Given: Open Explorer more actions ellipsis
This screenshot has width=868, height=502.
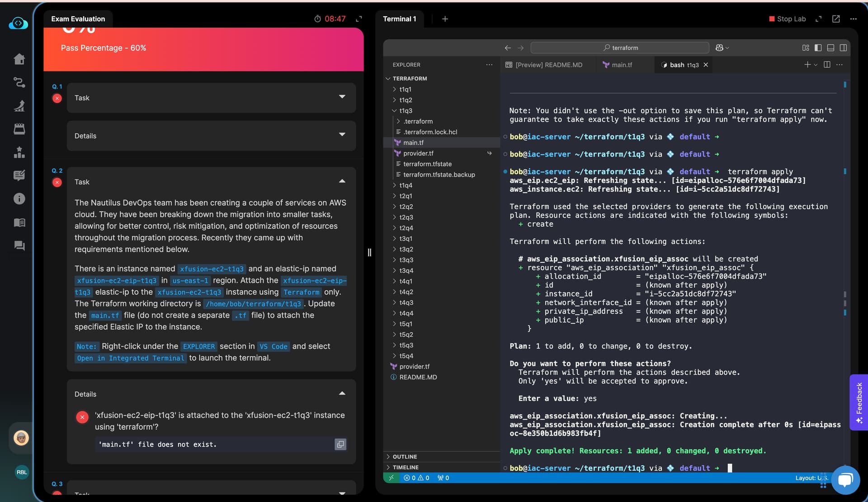Looking at the screenshot, I should coord(489,65).
